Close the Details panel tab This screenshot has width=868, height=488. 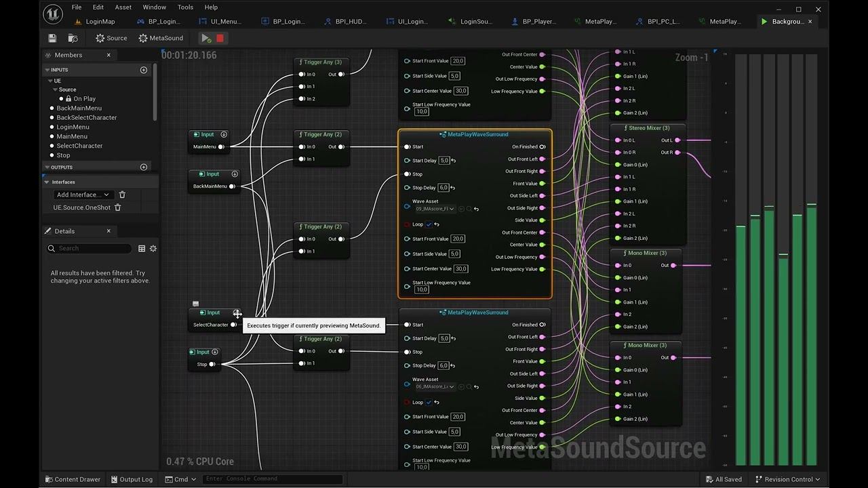click(x=108, y=231)
